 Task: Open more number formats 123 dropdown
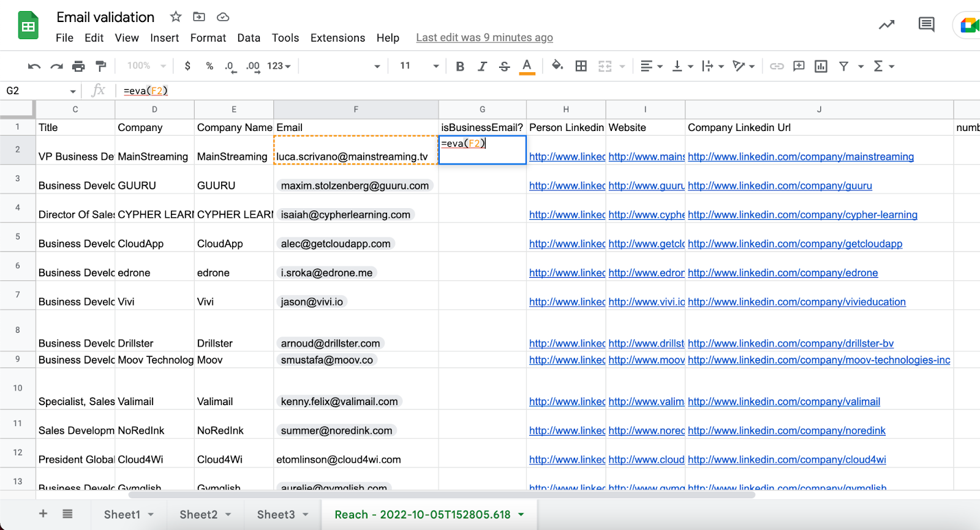279,66
